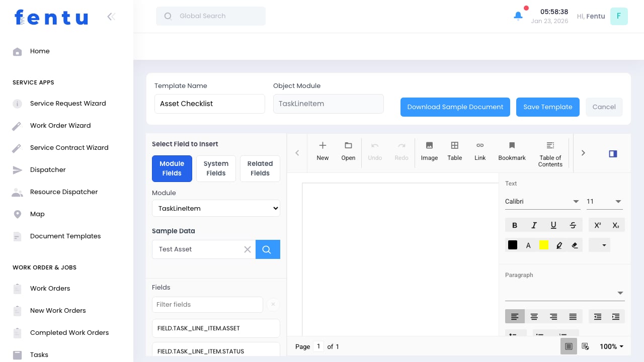
Task: Click the page number box
Action: pos(318,346)
